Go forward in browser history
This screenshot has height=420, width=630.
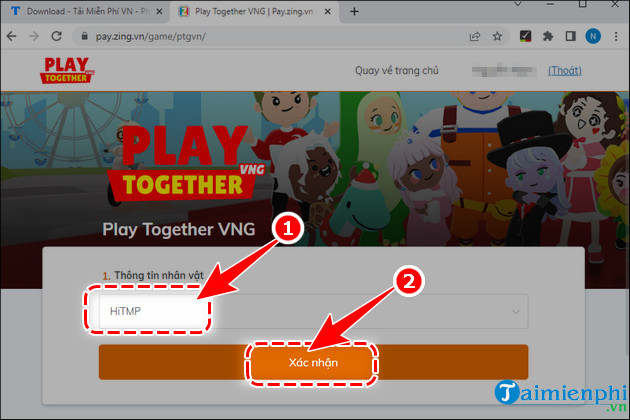coord(34,36)
